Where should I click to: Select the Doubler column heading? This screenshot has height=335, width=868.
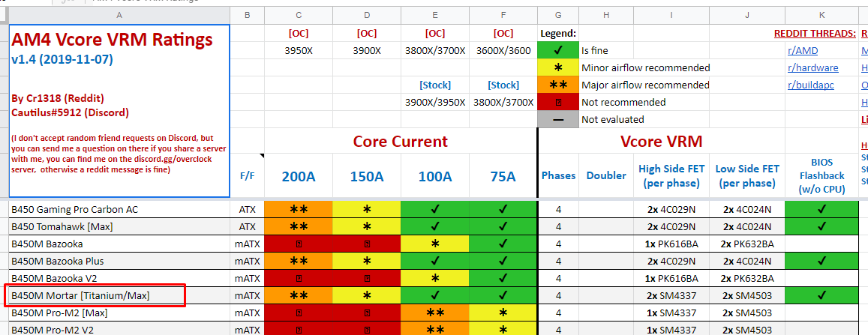pyautogui.click(x=606, y=176)
